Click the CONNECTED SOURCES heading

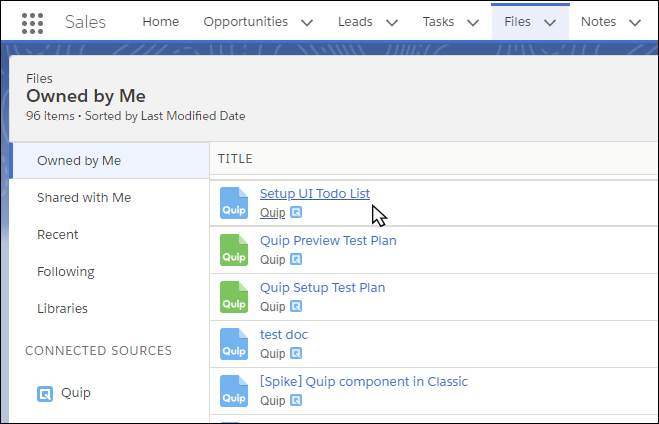[x=99, y=350]
